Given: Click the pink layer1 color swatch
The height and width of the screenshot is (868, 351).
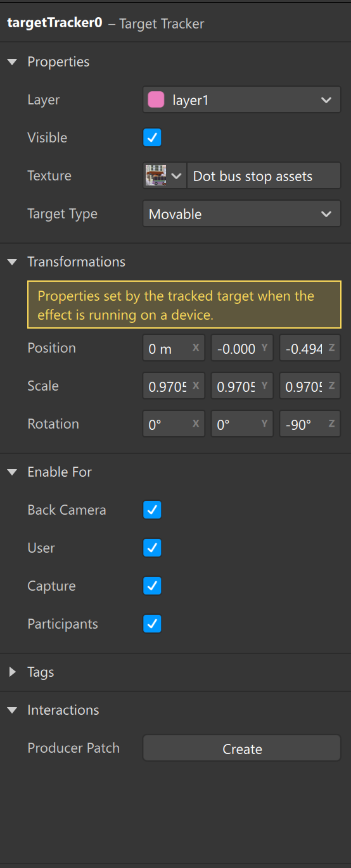Looking at the screenshot, I should 156,100.
